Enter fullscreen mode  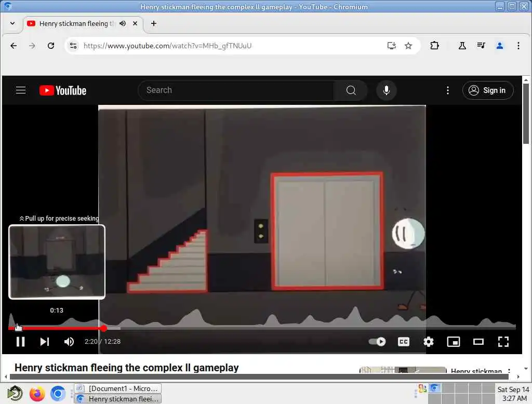tap(503, 342)
